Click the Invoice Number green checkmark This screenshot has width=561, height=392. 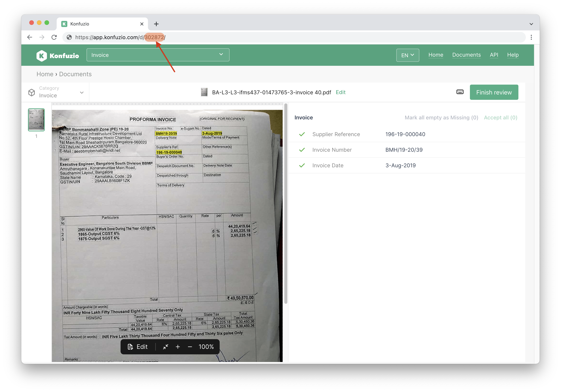click(302, 150)
